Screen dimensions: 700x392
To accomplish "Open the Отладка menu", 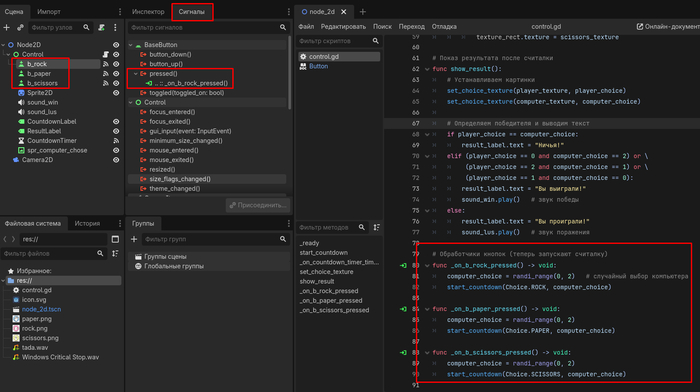I will [x=444, y=27].
